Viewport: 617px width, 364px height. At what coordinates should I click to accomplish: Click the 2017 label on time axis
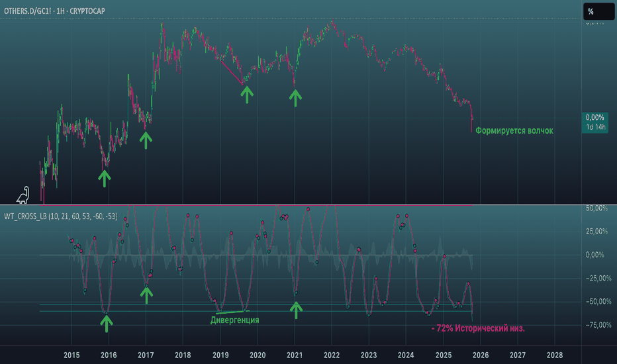146,355
